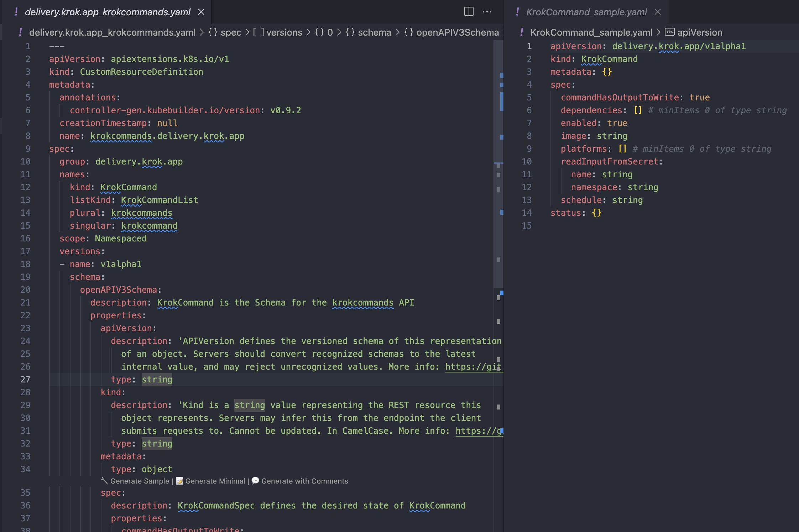Click the split editor right icon

[x=469, y=12]
